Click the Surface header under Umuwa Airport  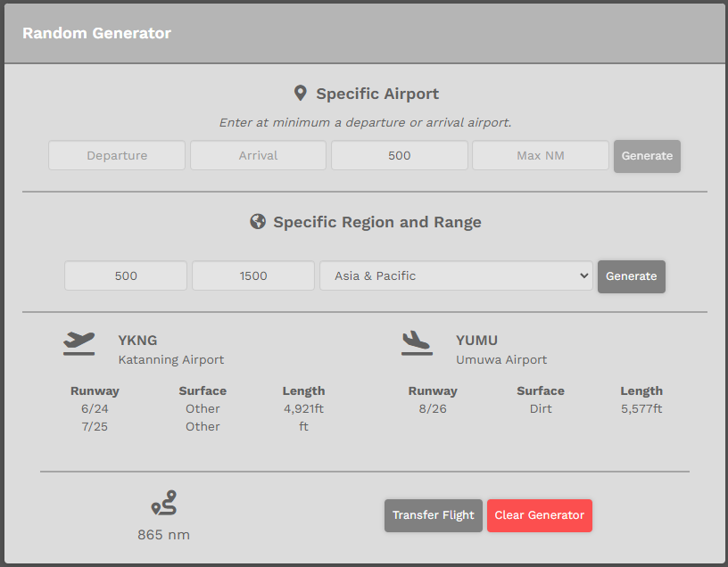(541, 390)
